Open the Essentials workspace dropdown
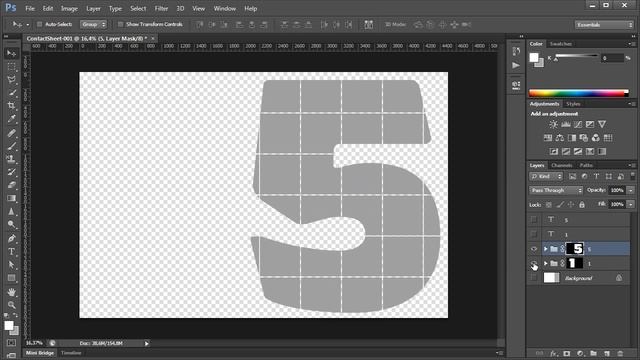Viewport: 640px width, 360px height. (x=604, y=25)
